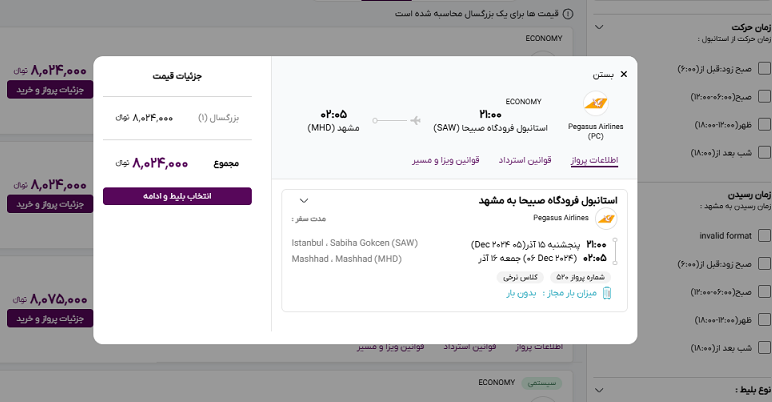772x402 pixels.
Task: Click بستن close label
Action: pos(603,74)
